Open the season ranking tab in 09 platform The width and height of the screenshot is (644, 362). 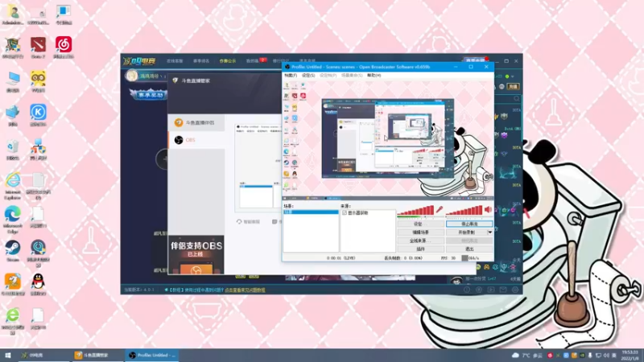point(201,61)
